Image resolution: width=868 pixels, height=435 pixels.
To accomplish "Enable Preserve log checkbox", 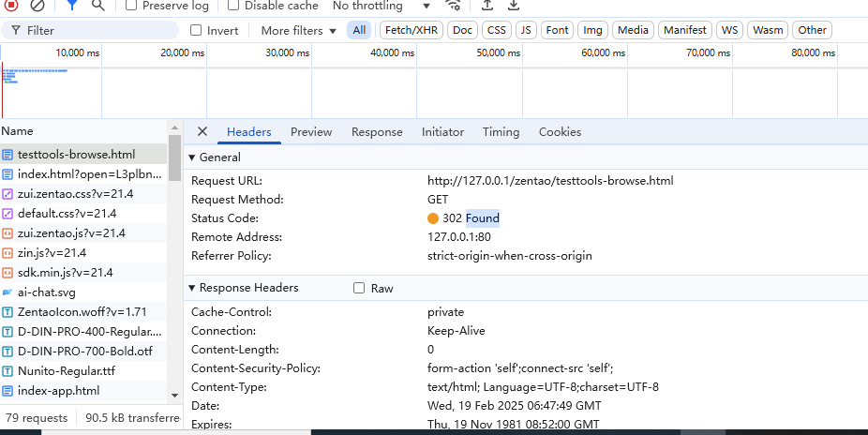I will (x=131, y=6).
